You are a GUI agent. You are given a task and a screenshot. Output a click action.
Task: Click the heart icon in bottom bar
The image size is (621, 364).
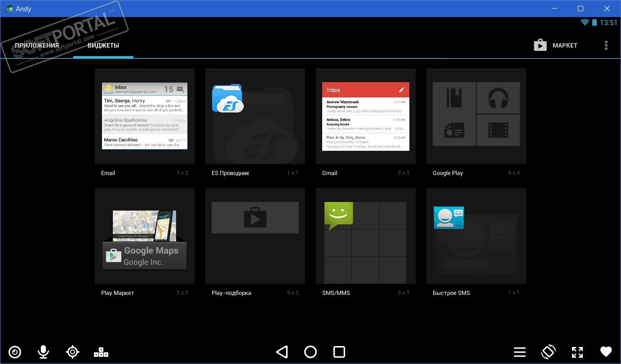[x=606, y=352]
